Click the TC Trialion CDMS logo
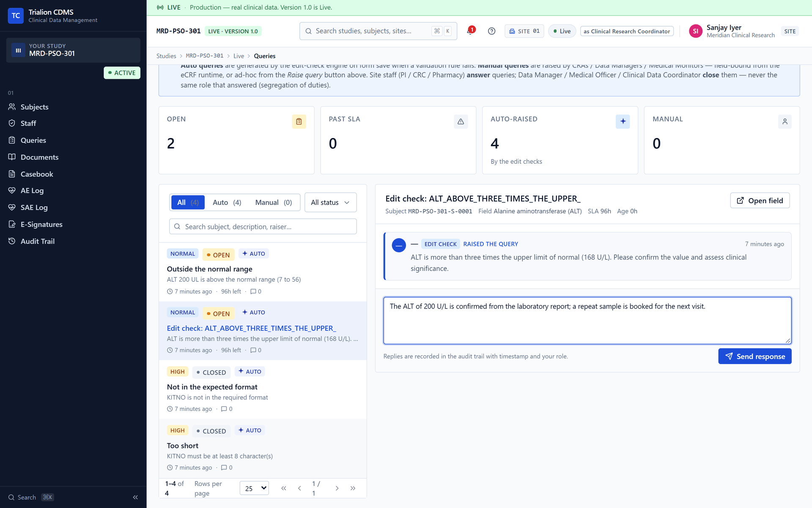 point(16,16)
